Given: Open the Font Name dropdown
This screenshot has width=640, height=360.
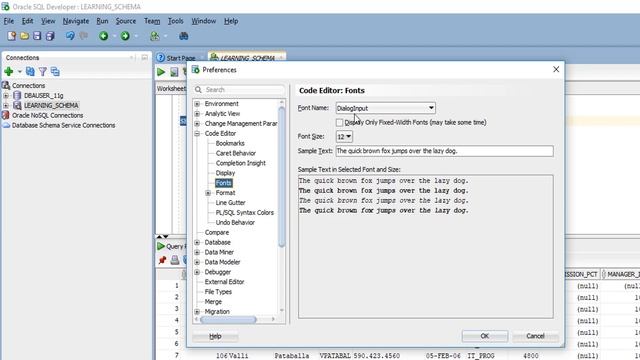Looking at the screenshot, I should pyautogui.click(x=431, y=108).
